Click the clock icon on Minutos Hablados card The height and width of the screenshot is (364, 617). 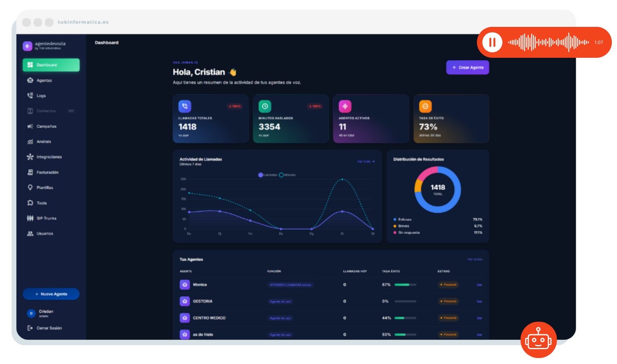pyautogui.click(x=265, y=106)
